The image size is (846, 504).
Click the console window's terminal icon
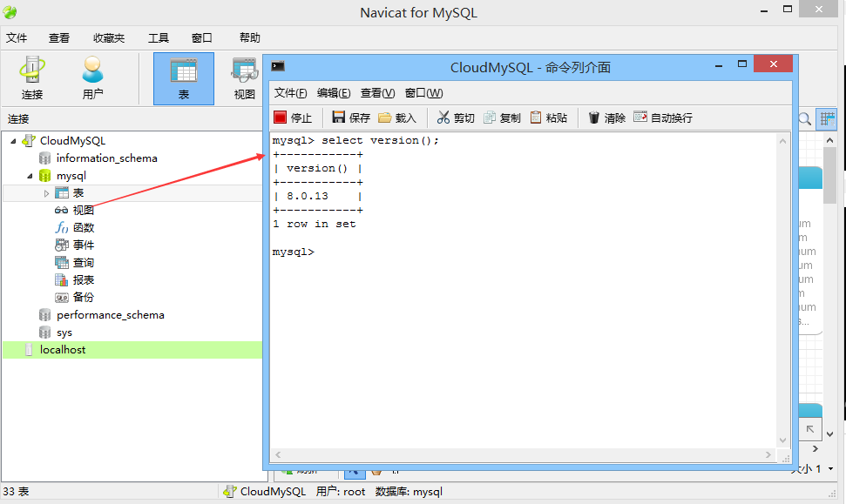tap(278, 66)
